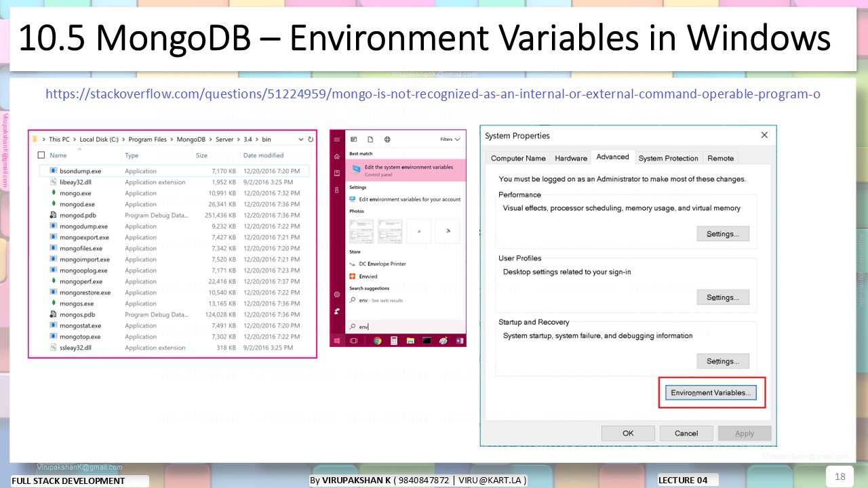Click OK in System Properties
Screen dimensions: 868x488
pos(628,433)
